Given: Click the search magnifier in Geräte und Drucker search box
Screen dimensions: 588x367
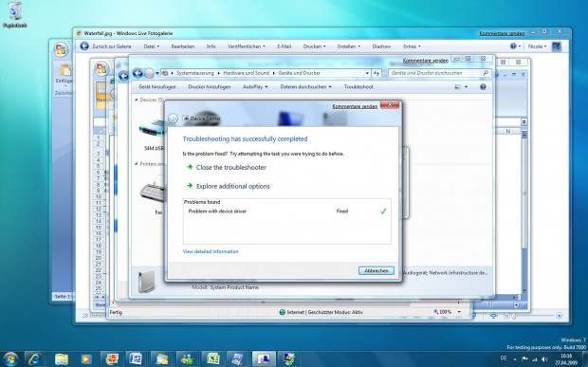Looking at the screenshot, I should point(486,73).
